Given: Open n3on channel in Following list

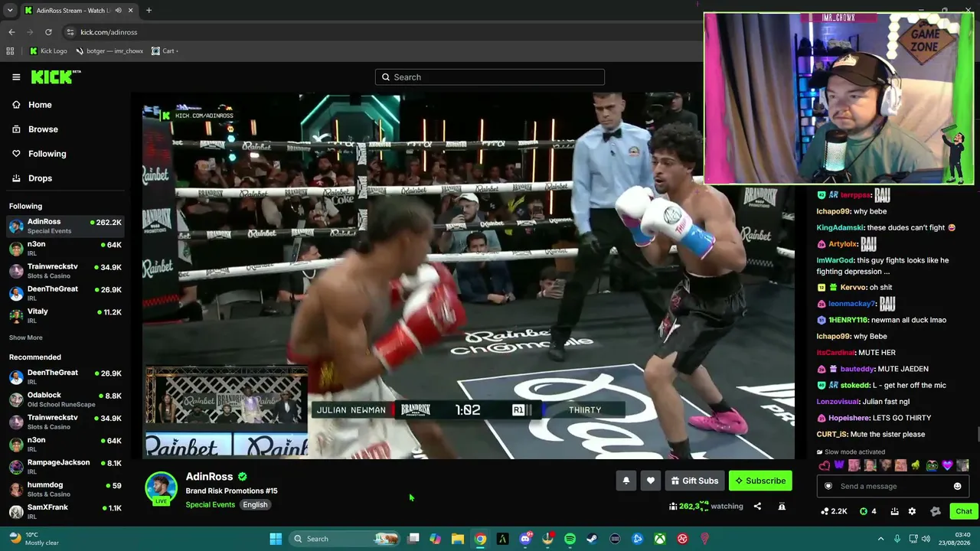Looking at the screenshot, I should [x=66, y=249].
